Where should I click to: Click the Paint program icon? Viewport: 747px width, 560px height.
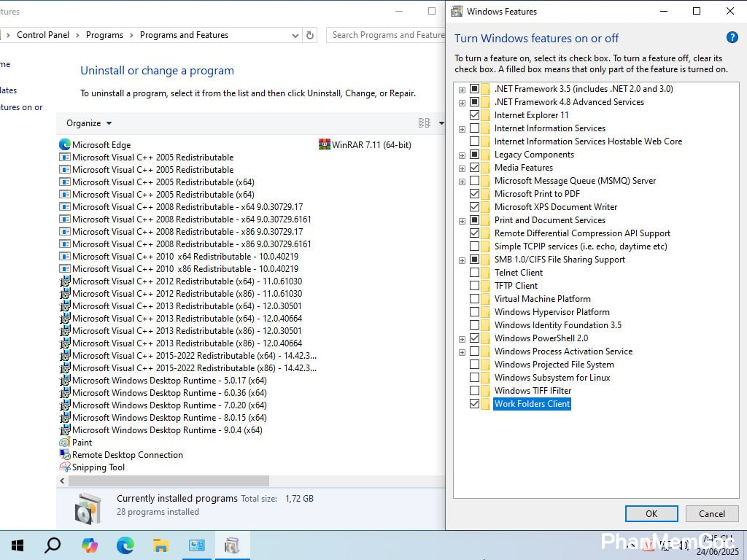click(x=64, y=443)
